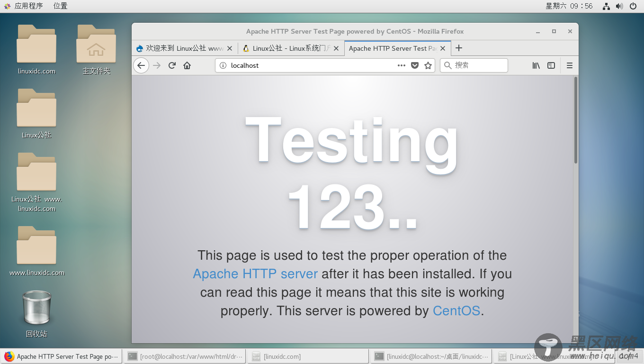Switch to [linuxidc.com] taskbar window
The image size is (644, 364).
[308, 356]
